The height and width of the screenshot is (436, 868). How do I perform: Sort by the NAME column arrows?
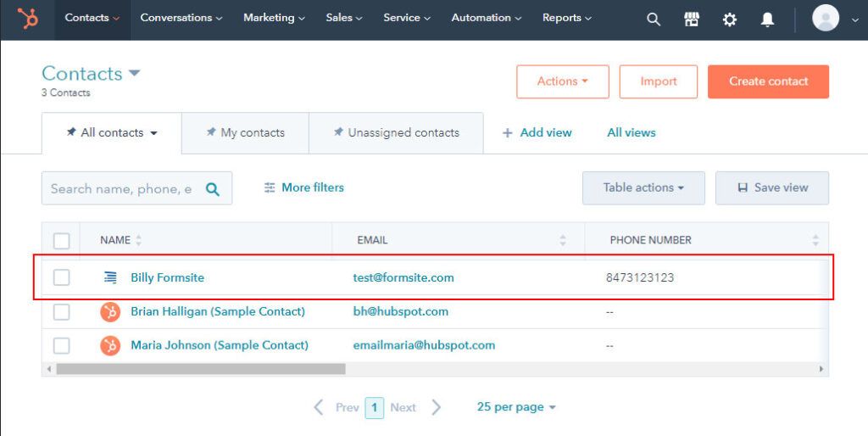pyautogui.click(x=138, y=240)
